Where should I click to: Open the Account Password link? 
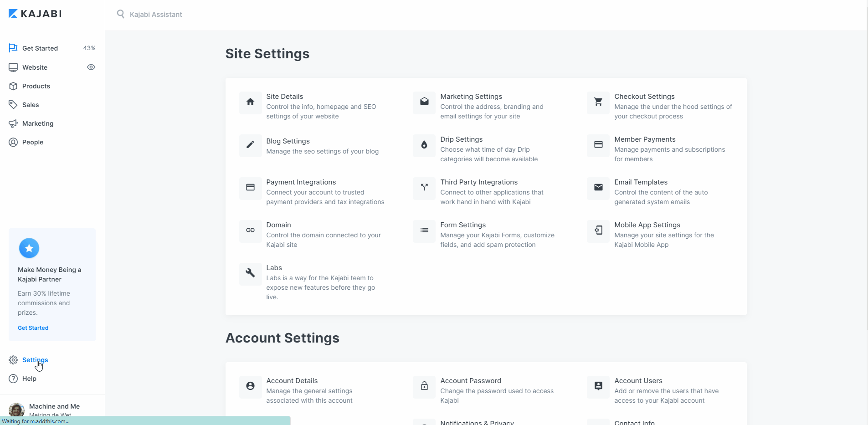471,381
